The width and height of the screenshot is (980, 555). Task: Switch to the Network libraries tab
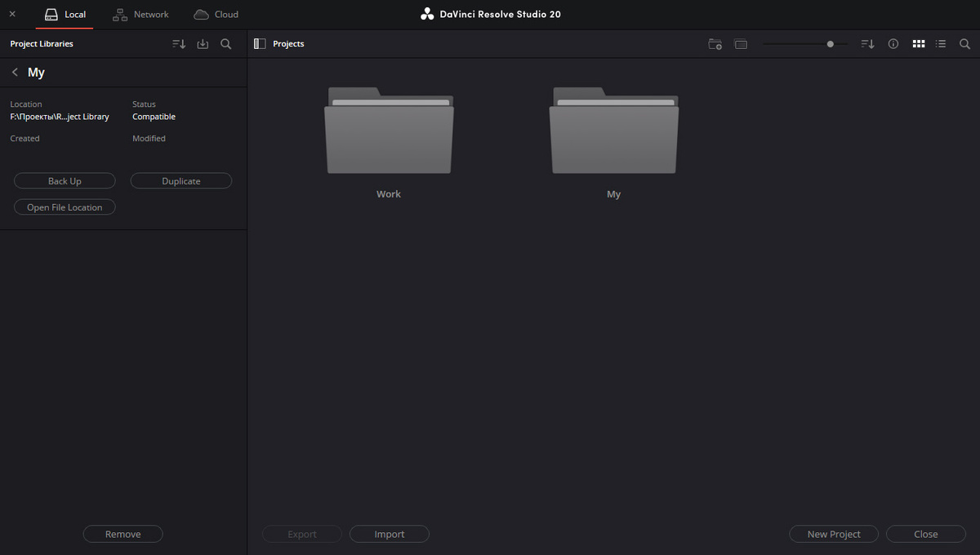point(140,15)
